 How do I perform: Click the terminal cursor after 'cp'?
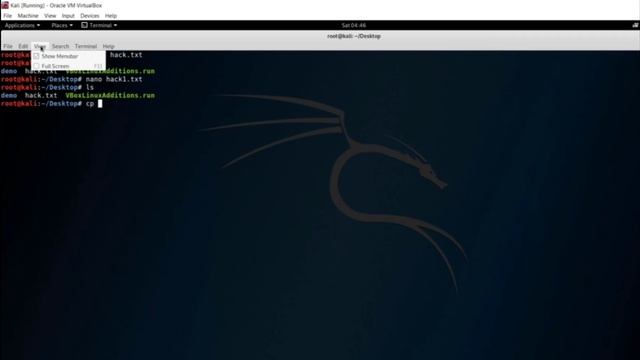(x=100, y=104)
